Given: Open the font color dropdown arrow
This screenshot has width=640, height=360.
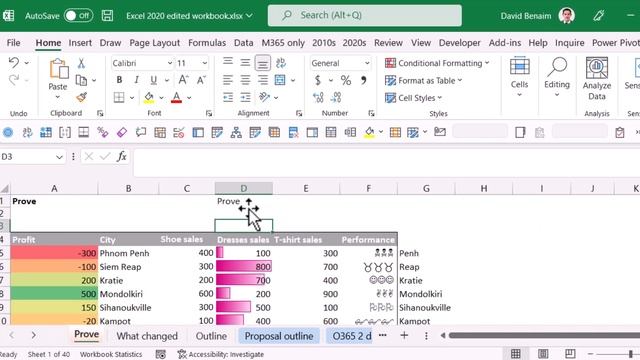Looking at the screenshot, I should [189, 98].
